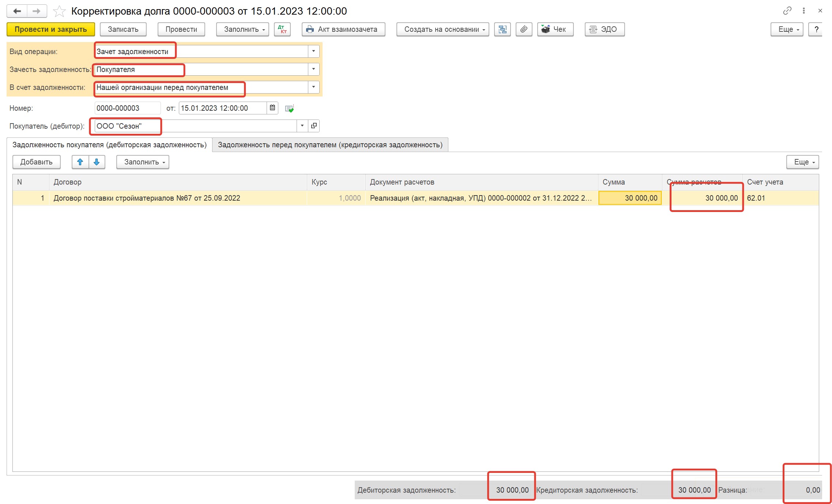Viewport: 832px width, 504px height.
Task: Open document structure icon next to Создать на основании
Action: [x=502, y=29]
